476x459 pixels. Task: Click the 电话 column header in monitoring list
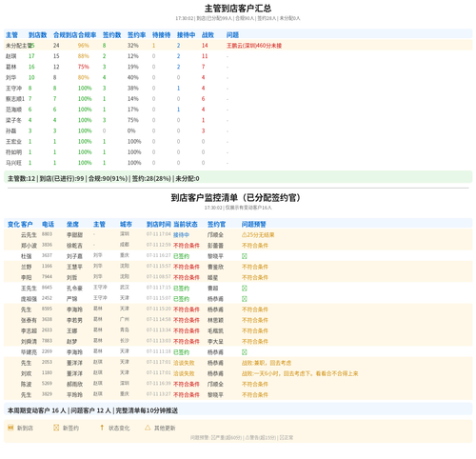(x=48, y=225)
